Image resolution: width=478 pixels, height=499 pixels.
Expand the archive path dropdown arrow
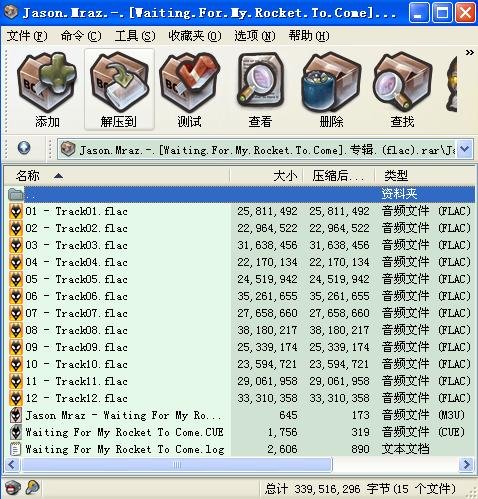pyautogui.click(x=465, y=149)
